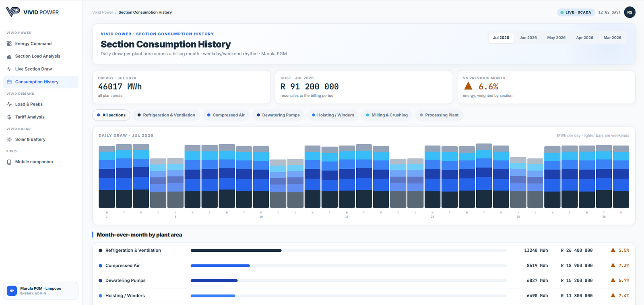644x305 pixels.
Task: Click the increase triangle beside 6.7%
Action: 613,280
